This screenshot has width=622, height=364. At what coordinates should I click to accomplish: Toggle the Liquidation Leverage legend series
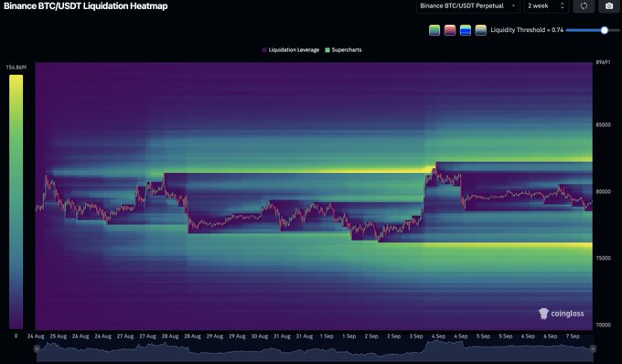(291, 50)
